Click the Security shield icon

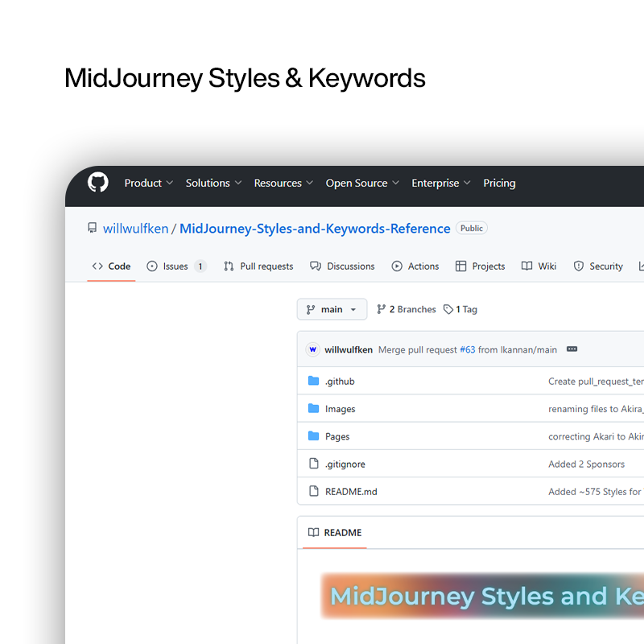click(578, 266)
